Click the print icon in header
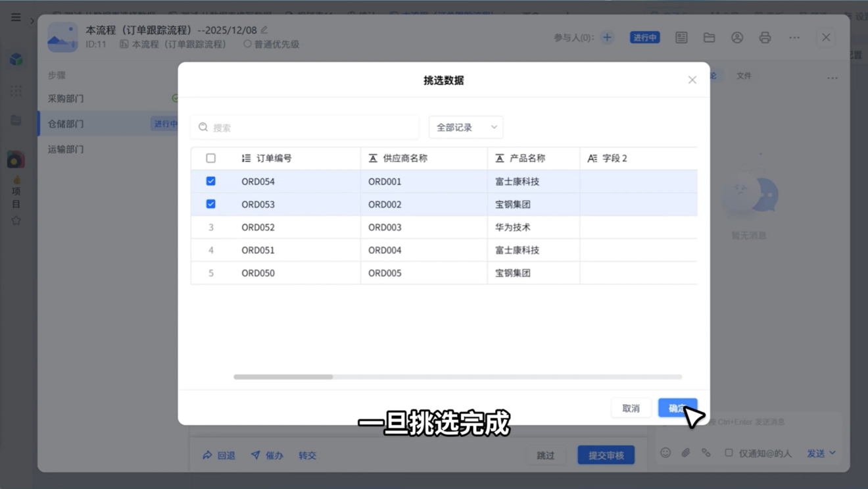The height and width of the screenshot is (489, 868). pos(765,38)
